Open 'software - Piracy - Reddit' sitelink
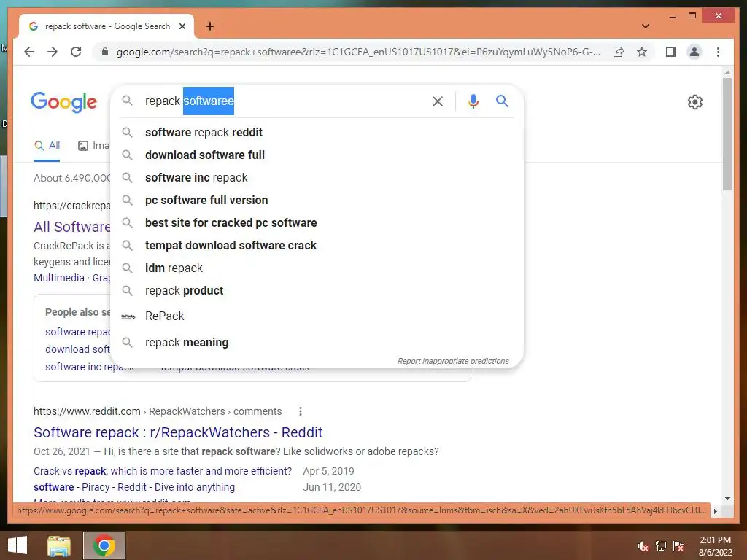 [134, 487]
